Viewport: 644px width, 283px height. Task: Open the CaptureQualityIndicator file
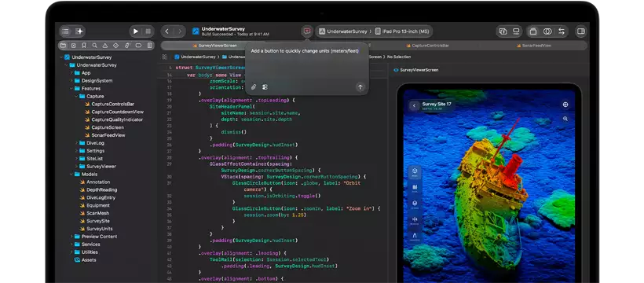tap(113, 119)
